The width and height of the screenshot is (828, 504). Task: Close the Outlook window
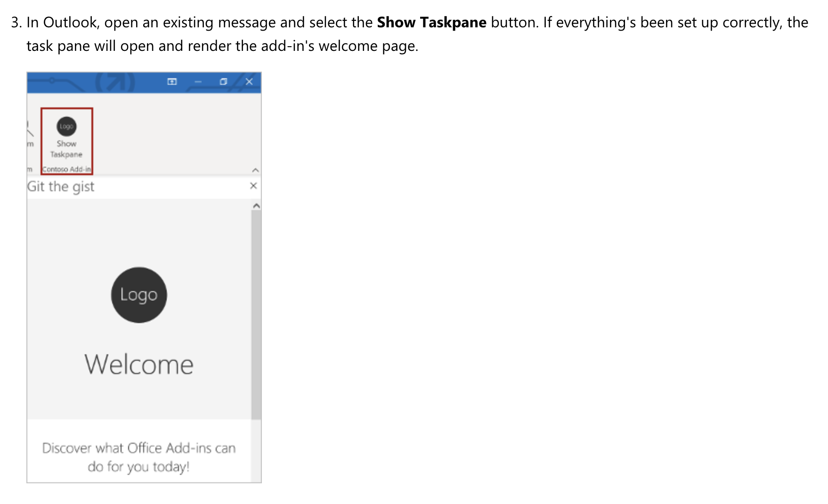coord(249,81)
